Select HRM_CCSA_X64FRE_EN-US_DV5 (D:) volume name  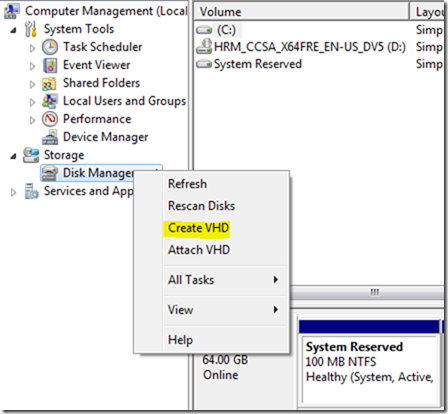click(310, 47)
